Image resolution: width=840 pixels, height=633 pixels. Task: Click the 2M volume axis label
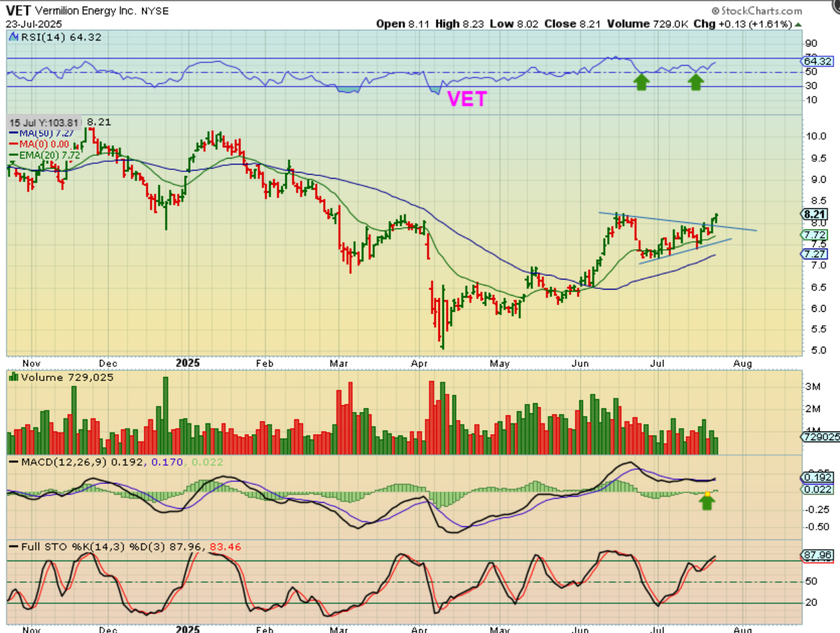coord(813,409)
